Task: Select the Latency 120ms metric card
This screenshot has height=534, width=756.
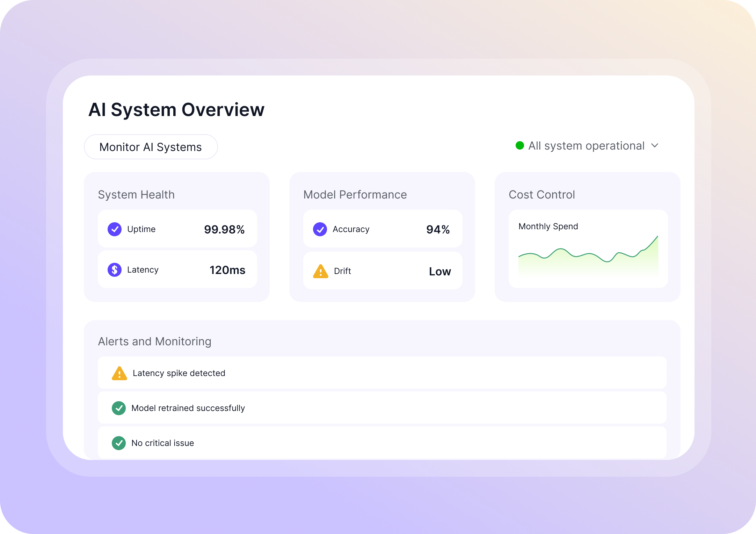Action: click(x=177, y=270)
